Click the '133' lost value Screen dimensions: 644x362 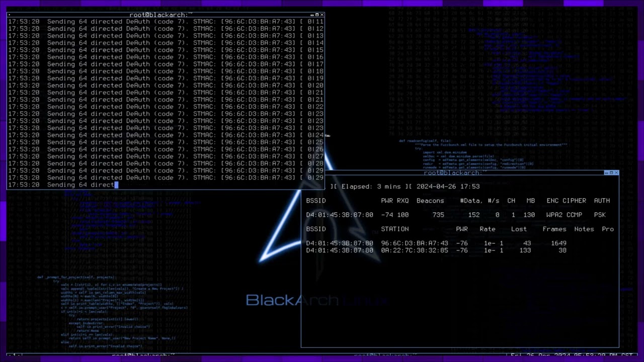point(525,250)
